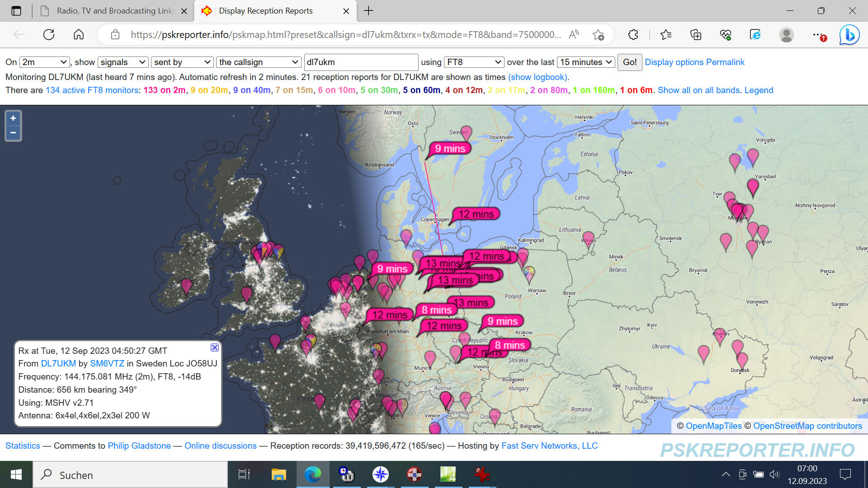Zoom in the map with plus button
This screenshot has width=868, height=488.
(x=13, y=118)
